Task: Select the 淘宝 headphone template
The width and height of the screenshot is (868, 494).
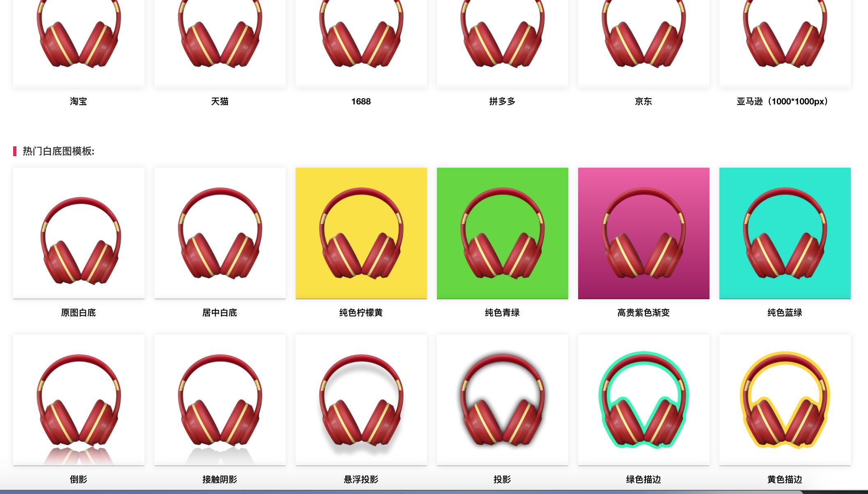Action: (x=78, y=41)
